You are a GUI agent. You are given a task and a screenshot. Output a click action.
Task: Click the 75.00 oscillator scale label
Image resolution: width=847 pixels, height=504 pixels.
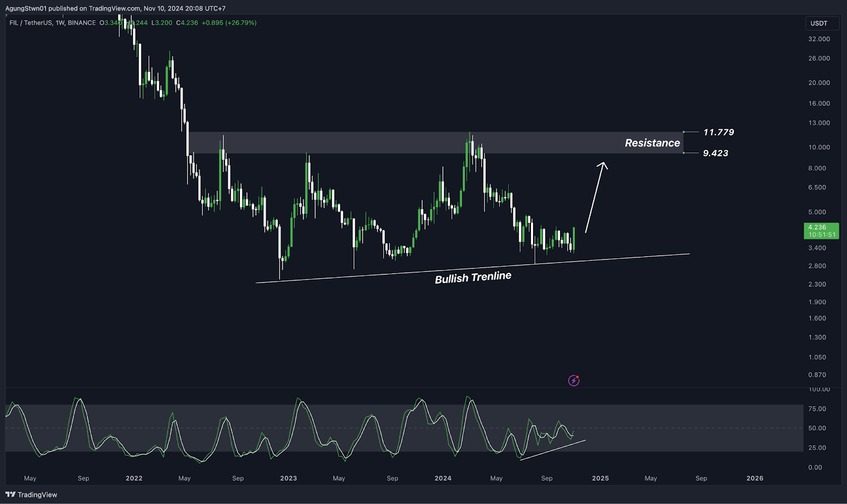click(x=817, y=409)
